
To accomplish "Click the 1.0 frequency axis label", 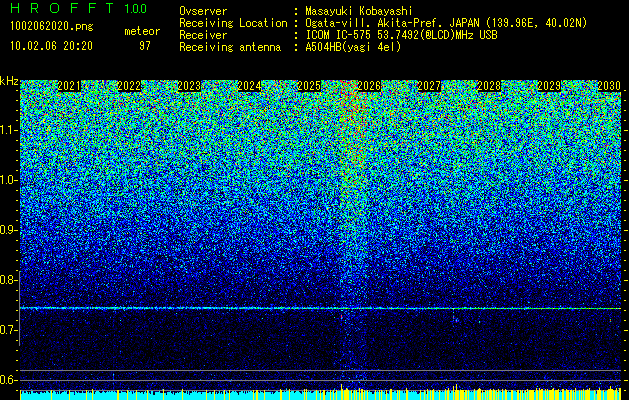I will 8,180.
